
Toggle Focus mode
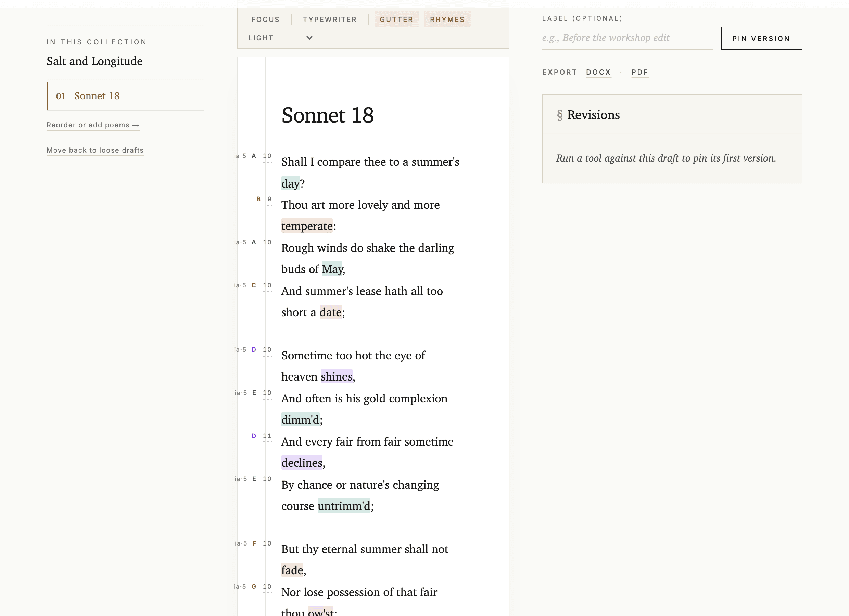[265, 20]
